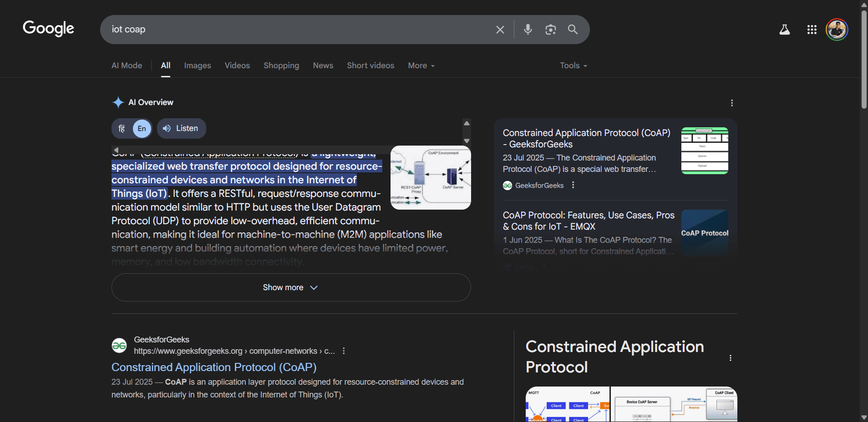The height and width of the screenshot is (422, 868).
Task: Open 'Constrained Application Protocol (CoAP)' result
Action: (214, 367)
